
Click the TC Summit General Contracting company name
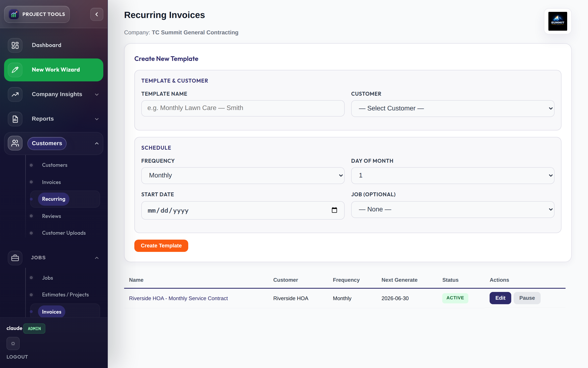[195, 32]
